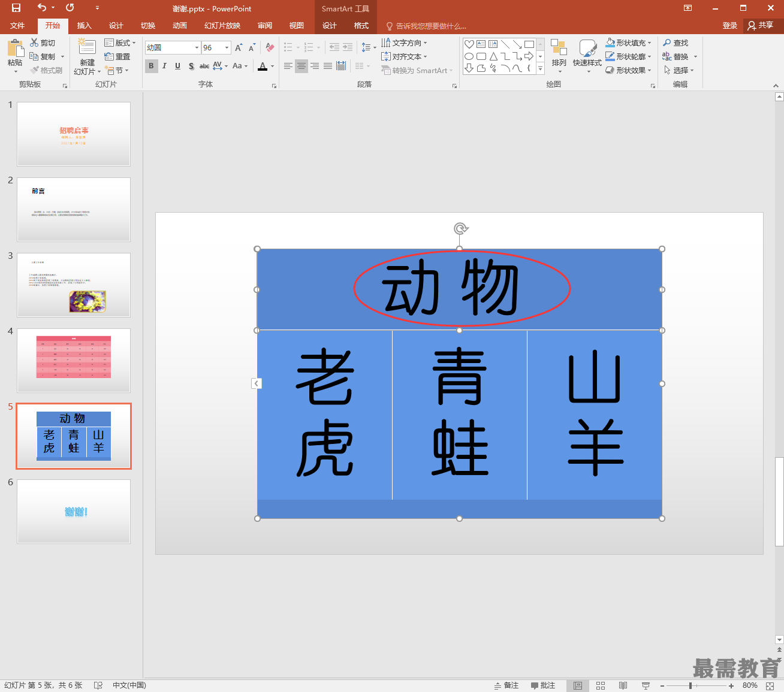This screenshot has width=784, height=692.
Task: Click the Save icon in title bar
Action: 16,8
